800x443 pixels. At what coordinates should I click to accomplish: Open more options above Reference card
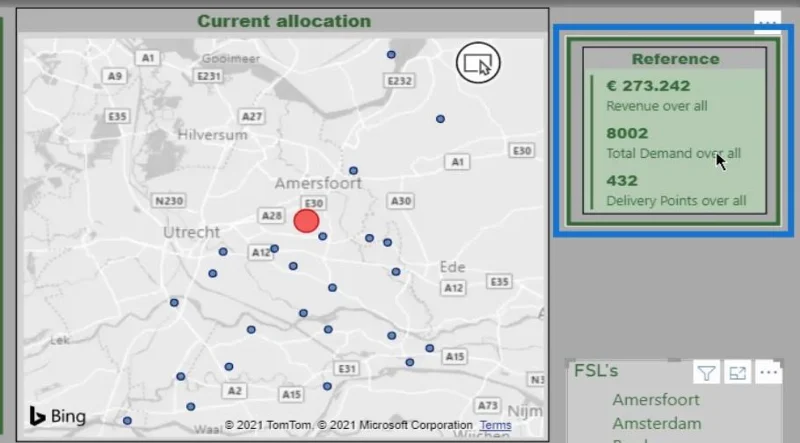coord(767,22)
